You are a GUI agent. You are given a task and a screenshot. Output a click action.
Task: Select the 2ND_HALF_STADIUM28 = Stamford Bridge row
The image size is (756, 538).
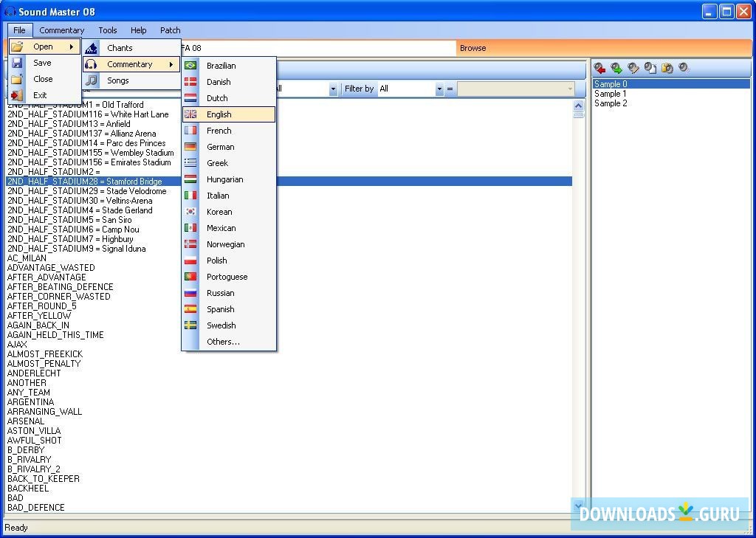(289, 182)
